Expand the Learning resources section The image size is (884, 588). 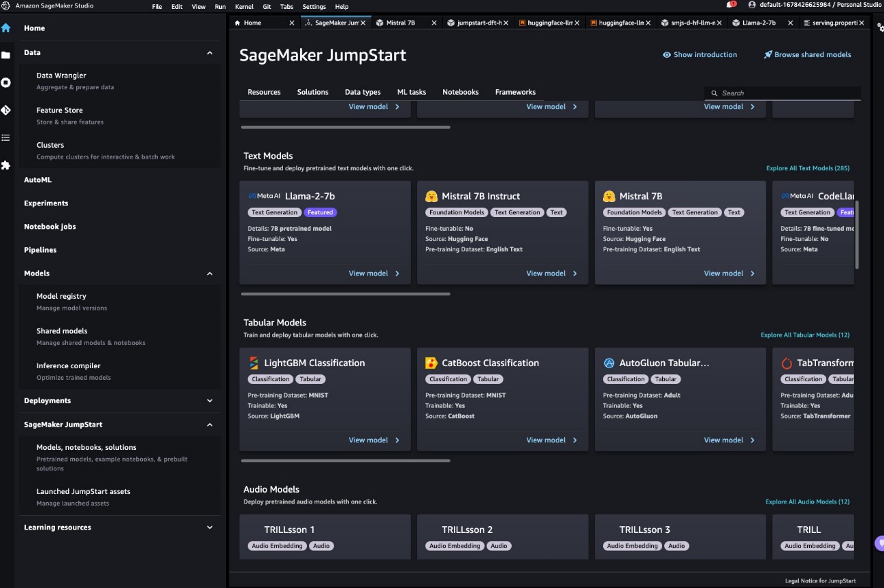[210, 528]
